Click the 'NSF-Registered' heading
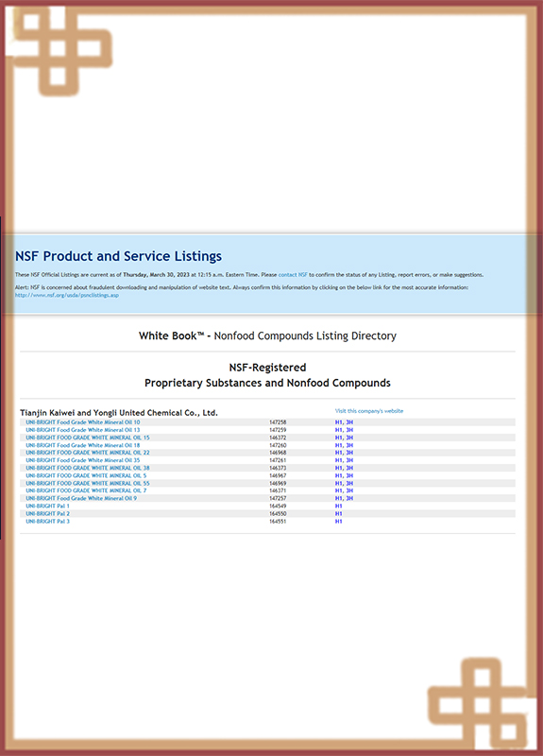This screenshot has width=543, height=756. tap(267, 368)
